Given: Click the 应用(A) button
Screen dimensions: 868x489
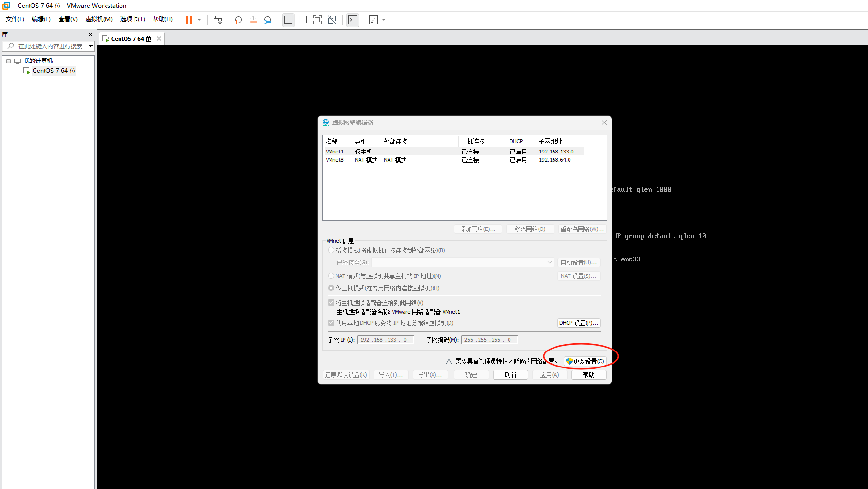Looking at the screenshot, I should pos(550,375).
